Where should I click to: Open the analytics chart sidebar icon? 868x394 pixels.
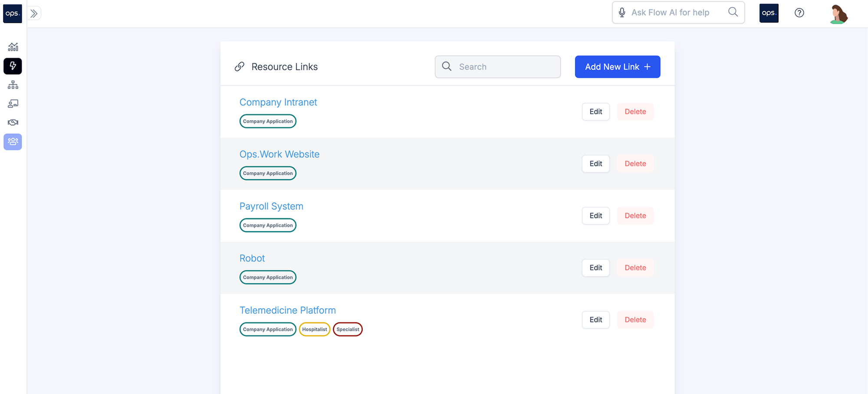tap(13, 47)
